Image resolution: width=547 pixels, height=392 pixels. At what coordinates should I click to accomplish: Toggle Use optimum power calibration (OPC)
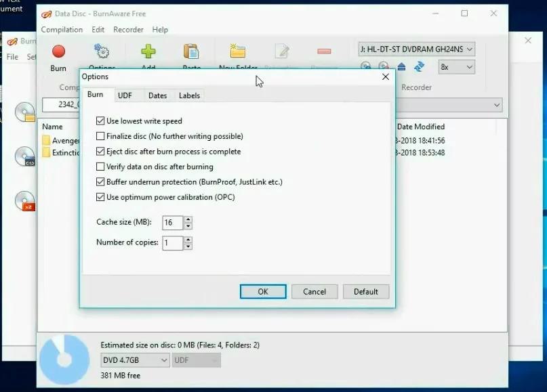click(100, 197)
